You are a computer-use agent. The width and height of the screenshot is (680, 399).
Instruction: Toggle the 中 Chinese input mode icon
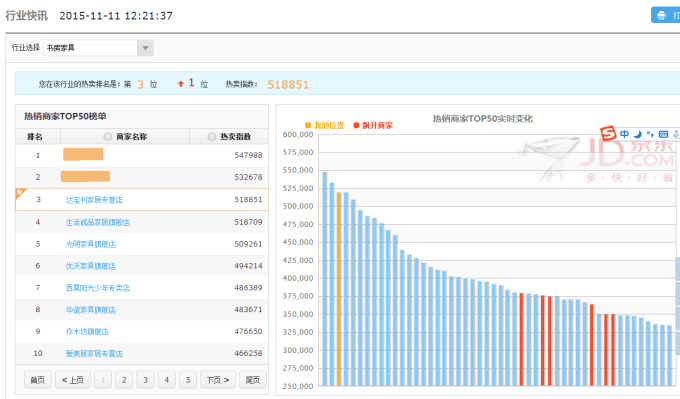click(624, 134)
